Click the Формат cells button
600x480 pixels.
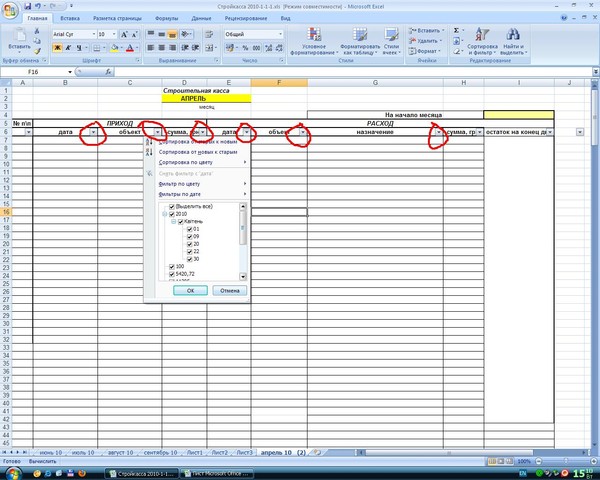423,51
